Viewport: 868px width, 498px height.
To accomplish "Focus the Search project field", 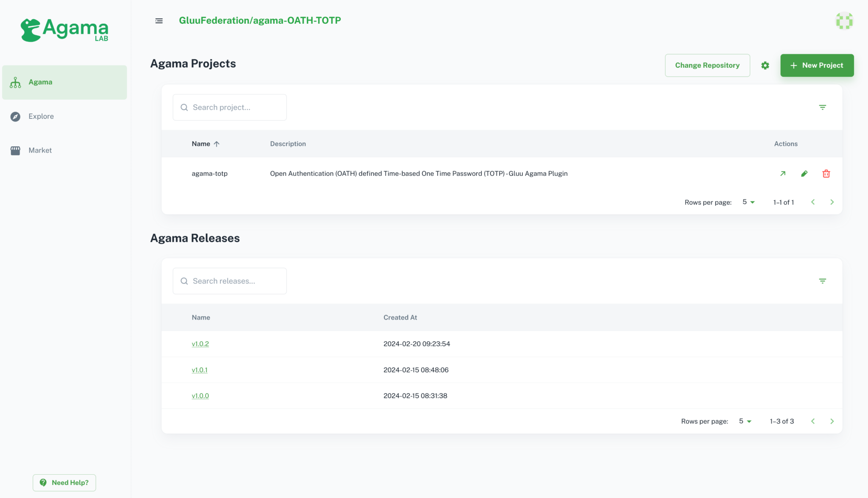I will point(230,107).
